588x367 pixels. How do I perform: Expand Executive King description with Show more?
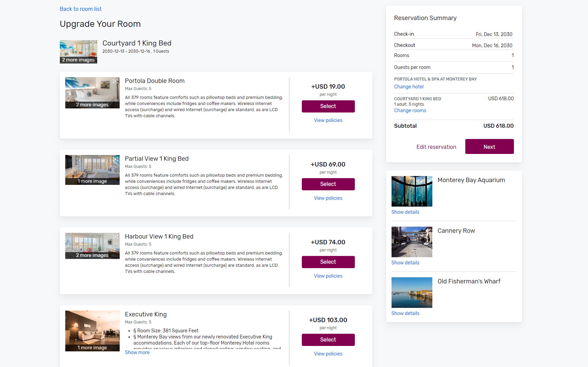pyautogui.click(x=137, y=352)
